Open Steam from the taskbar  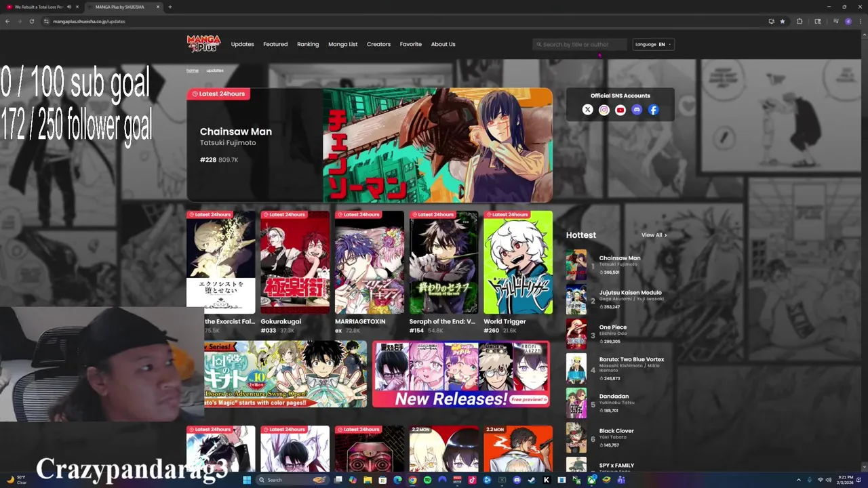coord(532,480)
